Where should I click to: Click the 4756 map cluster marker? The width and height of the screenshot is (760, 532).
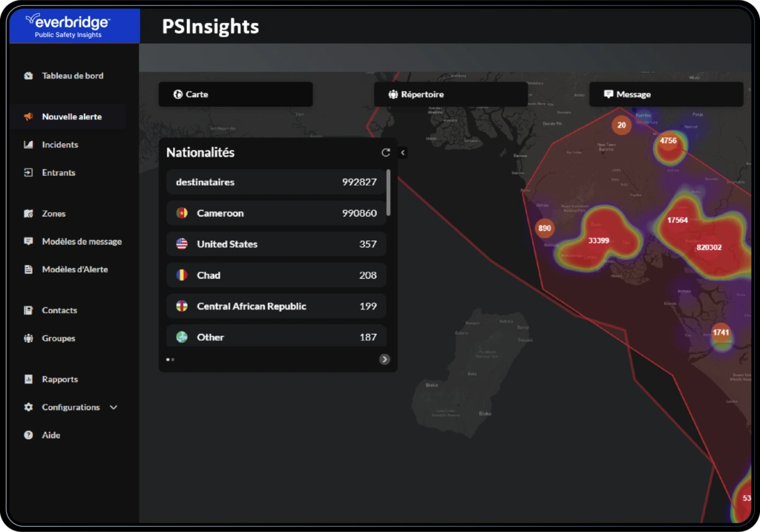click(669, 141)
